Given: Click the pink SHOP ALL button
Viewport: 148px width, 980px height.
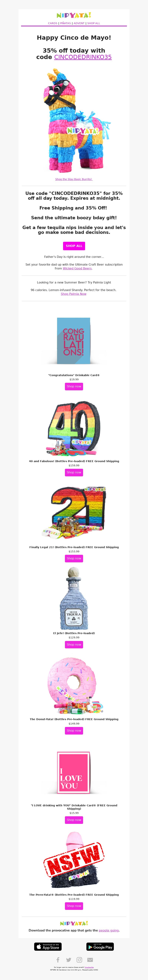Looking at the screenshot, I should [x=74, y=246].
